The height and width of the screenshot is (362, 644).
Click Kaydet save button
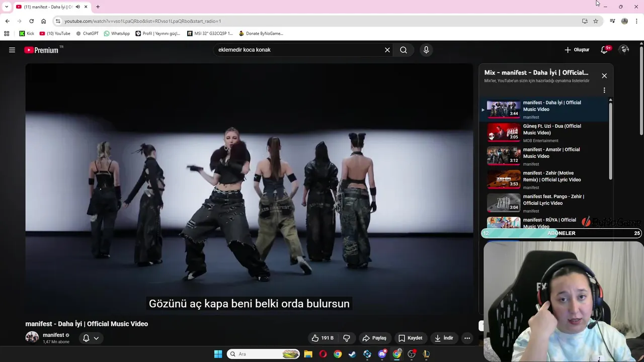pyautogui.click(x=411, y=338)
